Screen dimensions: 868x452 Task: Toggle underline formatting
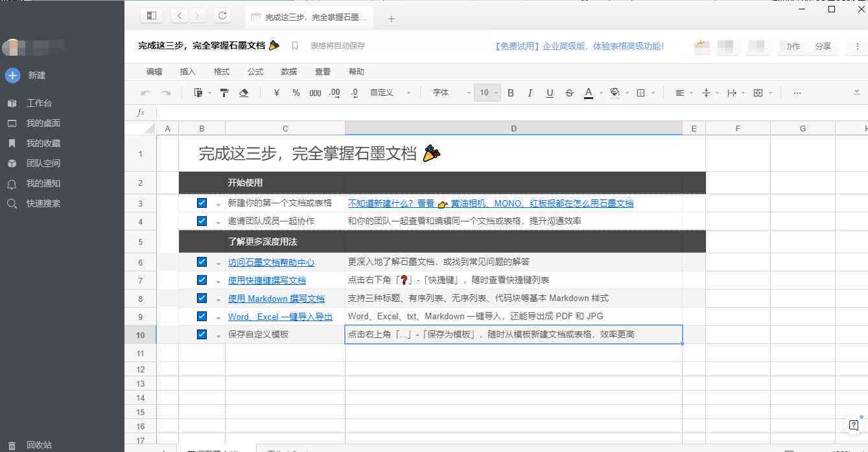pyautogui.click(x=550, y=93)
